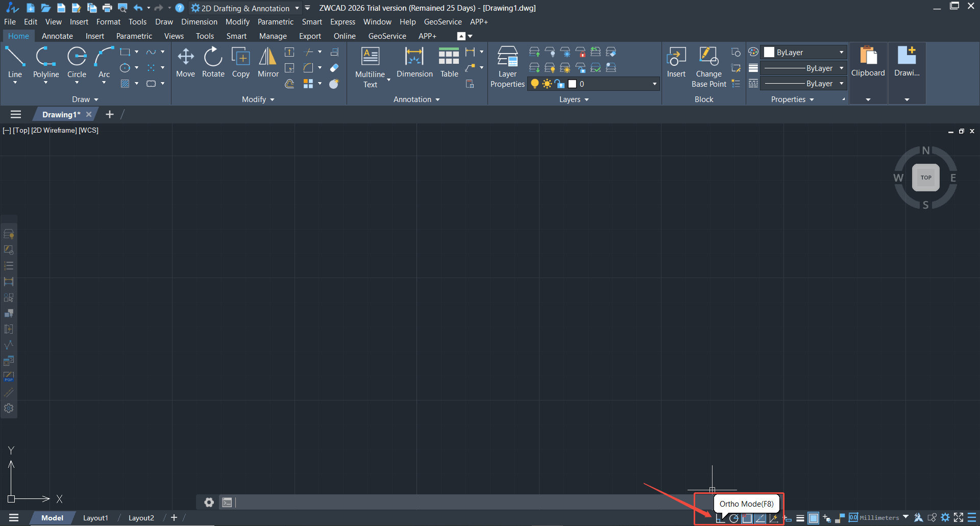The image size is (980, 526).
Task: Open the object color palette icon
Action: pyautogui.click(x=753, y=52)
